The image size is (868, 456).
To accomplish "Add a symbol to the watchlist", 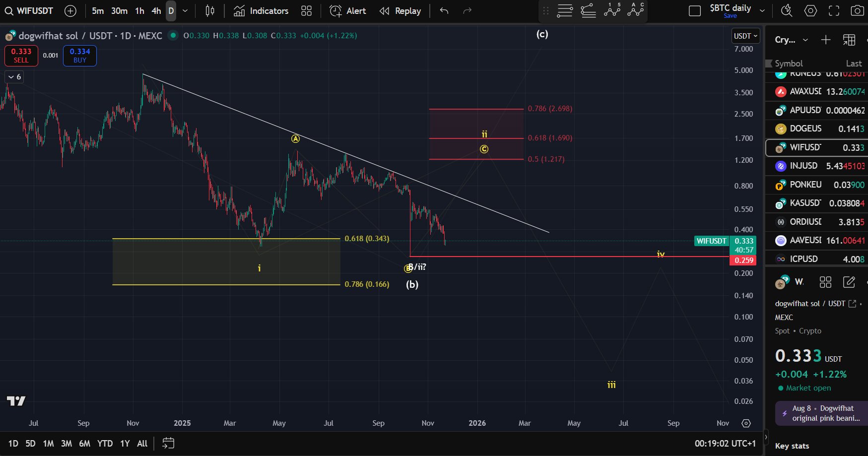I will point(826,40).
